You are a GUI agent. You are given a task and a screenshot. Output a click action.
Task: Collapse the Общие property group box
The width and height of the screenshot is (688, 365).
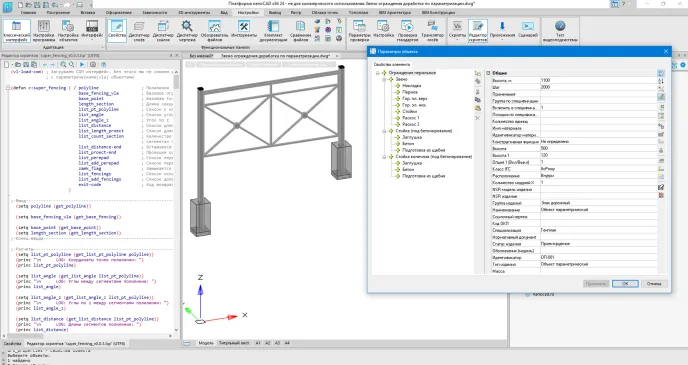pos(488,73)
